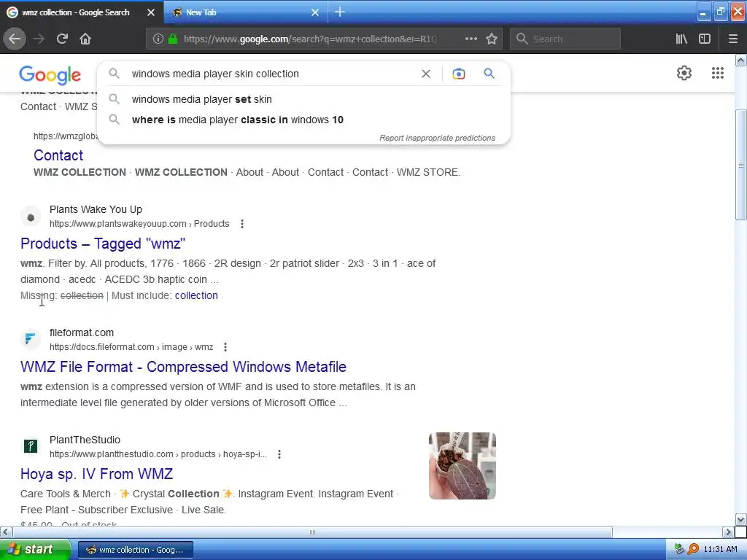Open the browser home page
The width and height of the screenshot is (747, 560).
85,39
